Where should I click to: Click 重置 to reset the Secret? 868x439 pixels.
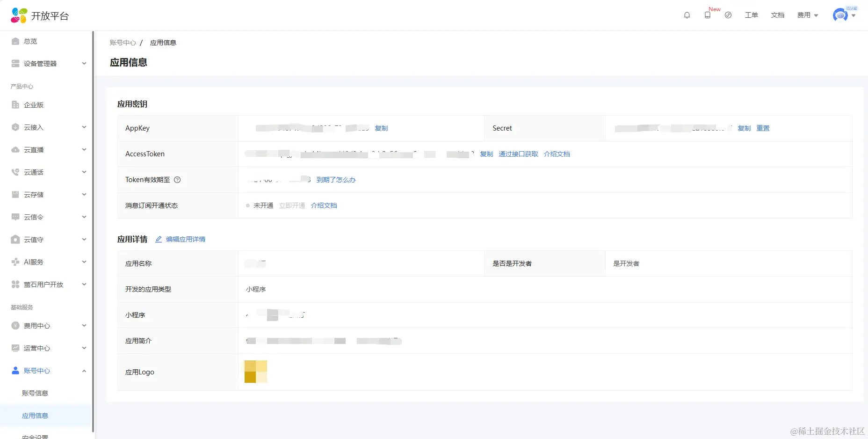coord(763,128)
